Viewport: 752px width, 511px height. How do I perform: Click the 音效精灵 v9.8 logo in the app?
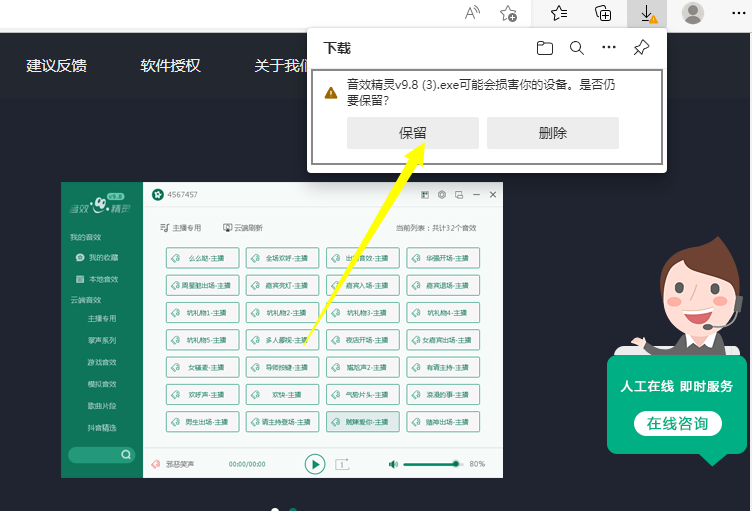coord(100,204)
